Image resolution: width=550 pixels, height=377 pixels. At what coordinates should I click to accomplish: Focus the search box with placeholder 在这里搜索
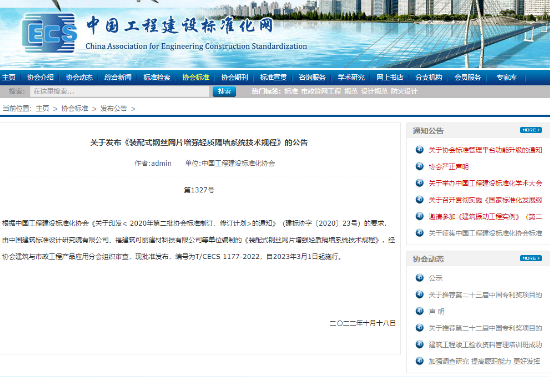(120, 91)
